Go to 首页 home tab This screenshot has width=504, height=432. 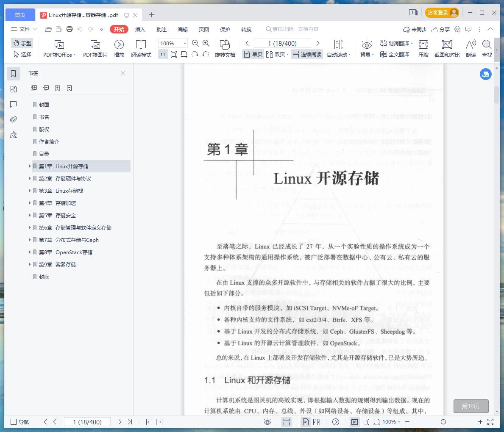pyautogui.click(x=20, y=15)
